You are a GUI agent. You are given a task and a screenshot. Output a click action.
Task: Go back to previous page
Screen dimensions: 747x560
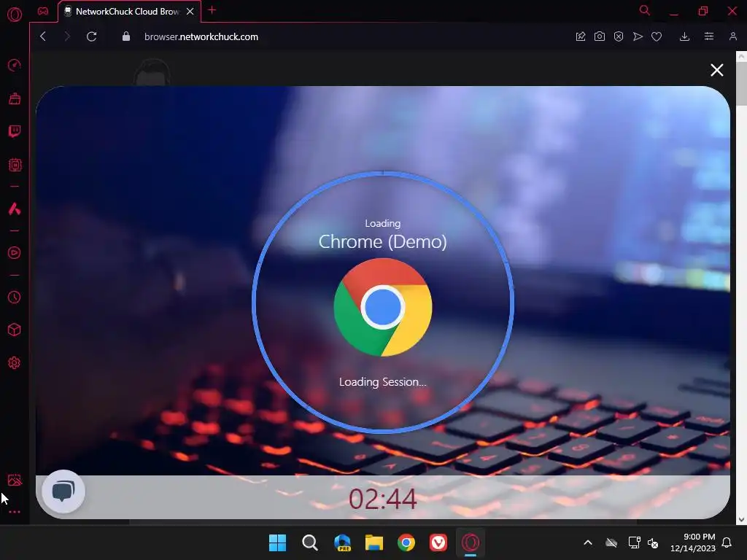pos(43,36)
